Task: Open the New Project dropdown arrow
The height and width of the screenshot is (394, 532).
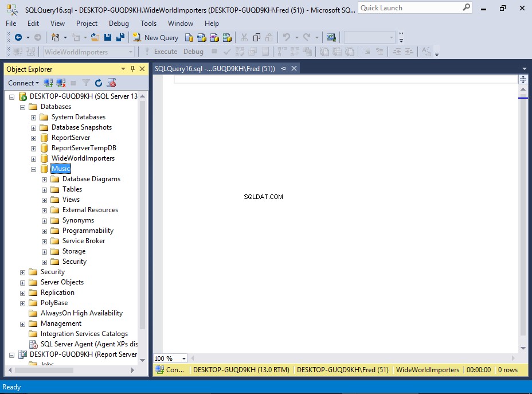Action: 65,37
